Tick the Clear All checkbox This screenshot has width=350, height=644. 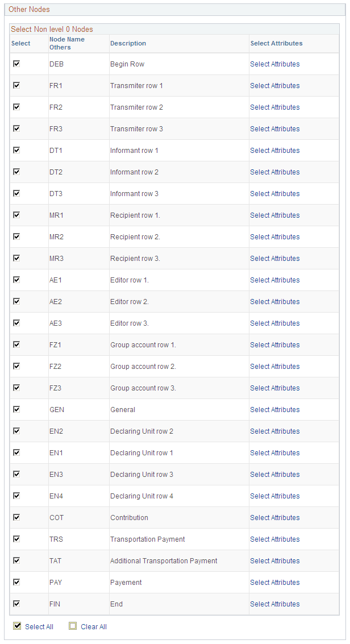coord(73,626)
